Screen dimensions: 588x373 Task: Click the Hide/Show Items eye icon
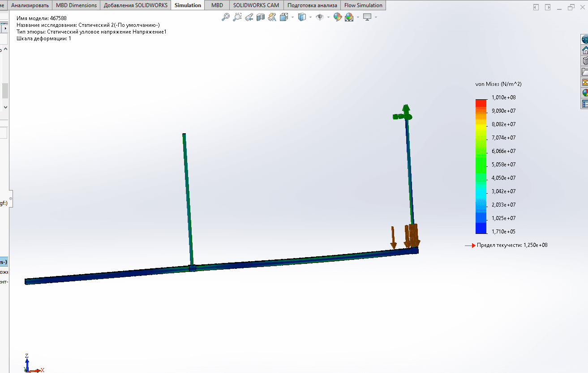(x=320, y=17)
